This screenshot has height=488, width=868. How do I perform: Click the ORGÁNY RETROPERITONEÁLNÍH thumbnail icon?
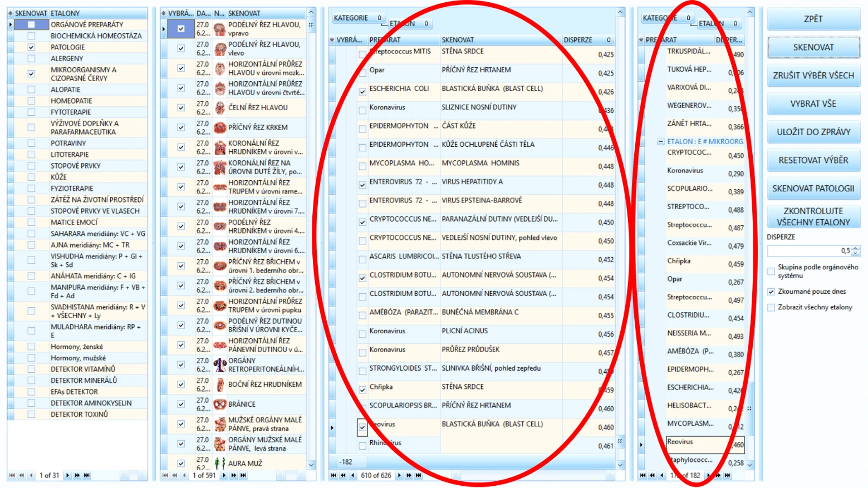pyautogui.click(x=219, y=364)
